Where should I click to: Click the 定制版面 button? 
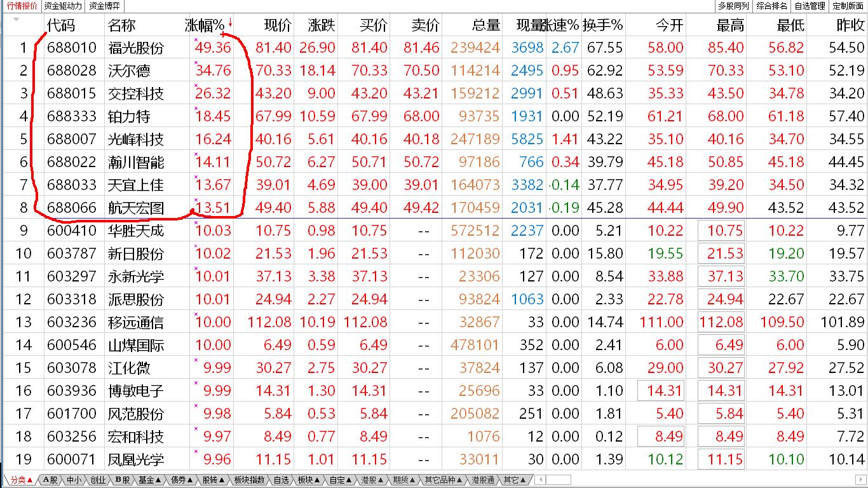click(848, 6)
